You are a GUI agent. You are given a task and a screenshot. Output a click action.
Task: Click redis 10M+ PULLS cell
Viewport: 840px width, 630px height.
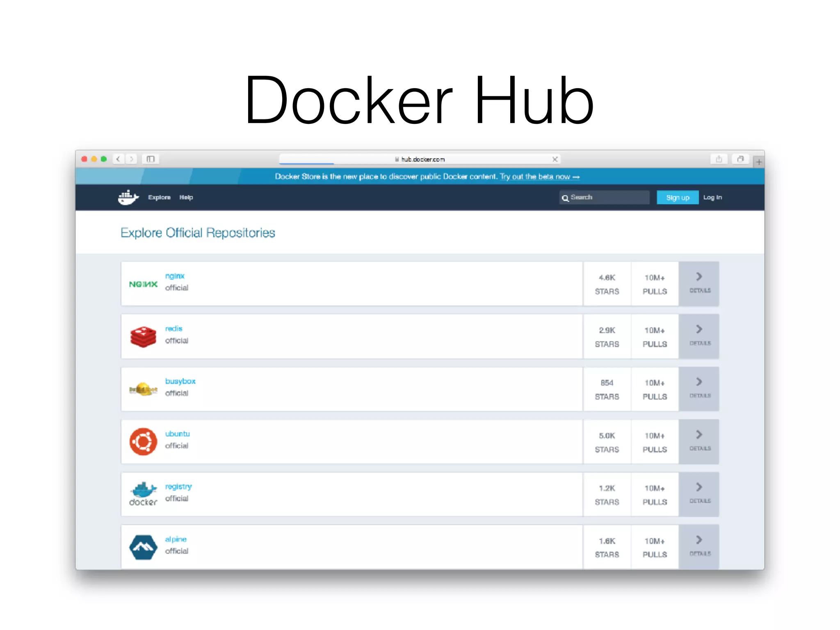pyautogui.click(x=655, y=336)
